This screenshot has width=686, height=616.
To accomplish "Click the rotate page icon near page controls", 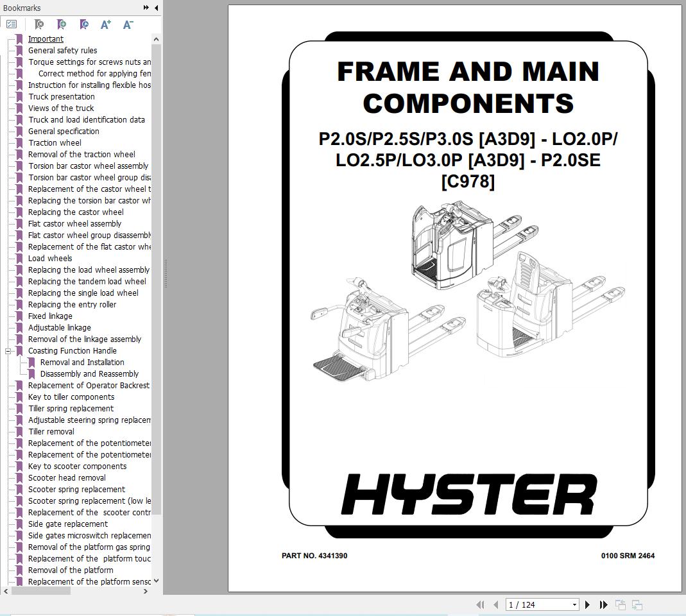I will (x=621, y=604).
